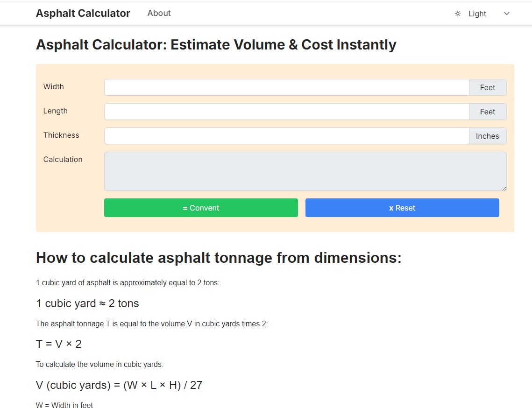Click the Asphalt Calculator brand link
Image resolution: width=532 pixels, height=408 pixels.
[x=83, y=13]
